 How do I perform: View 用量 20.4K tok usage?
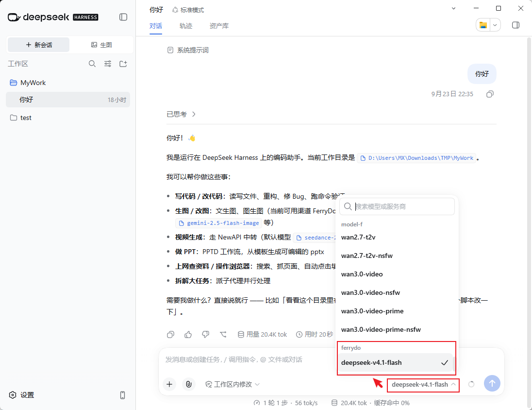(262, 335)
